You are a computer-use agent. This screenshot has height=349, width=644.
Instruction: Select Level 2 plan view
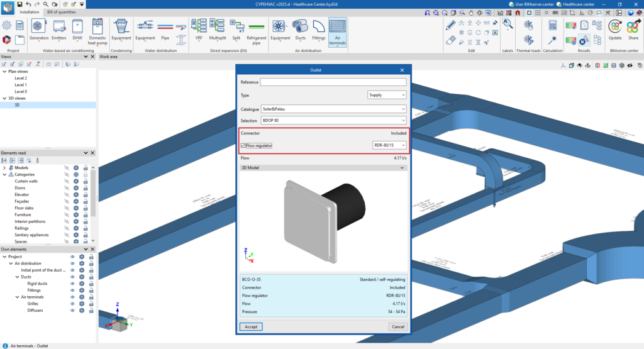[21, 78]
